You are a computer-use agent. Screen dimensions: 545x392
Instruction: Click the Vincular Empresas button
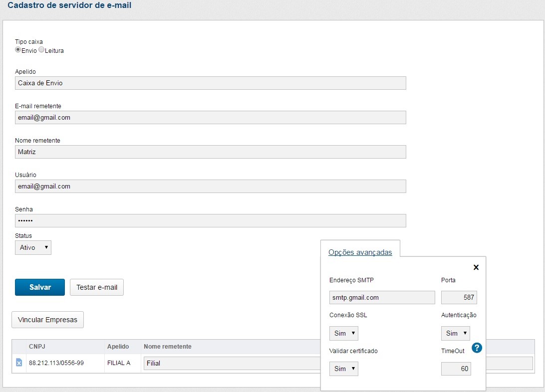[x=47, y=320]
